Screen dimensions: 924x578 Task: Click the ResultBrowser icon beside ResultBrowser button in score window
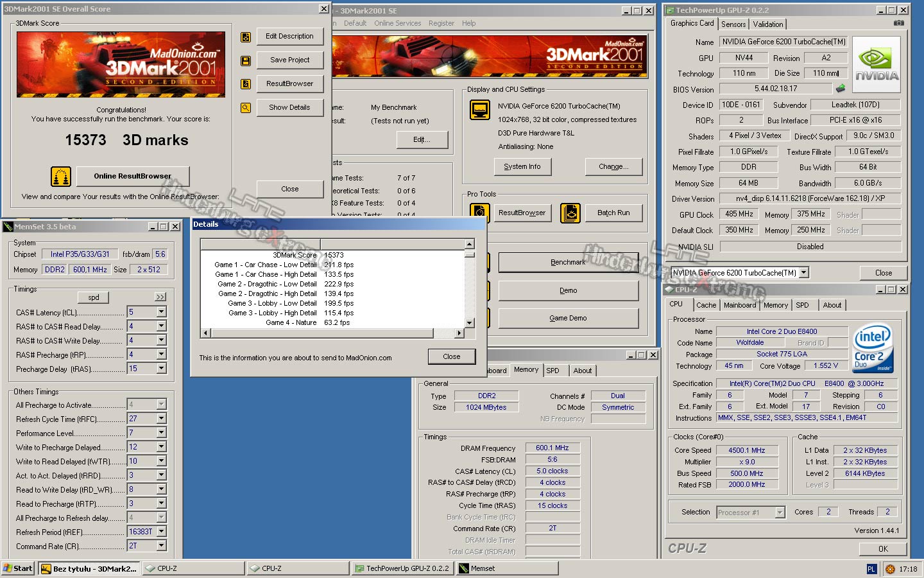point(246,84)
